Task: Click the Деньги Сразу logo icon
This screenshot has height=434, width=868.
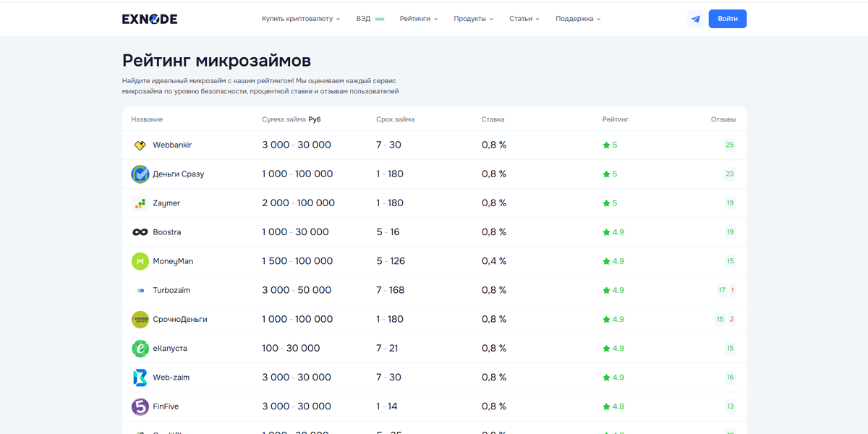Action: pyautogui.click(x=140, y=174)
